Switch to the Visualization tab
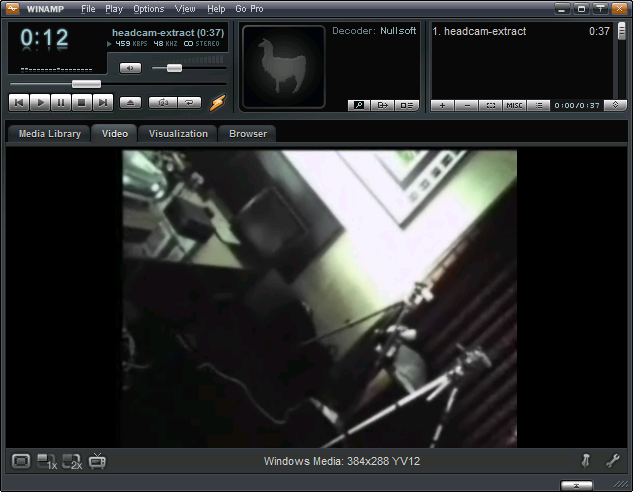 [x=178, y=134]
